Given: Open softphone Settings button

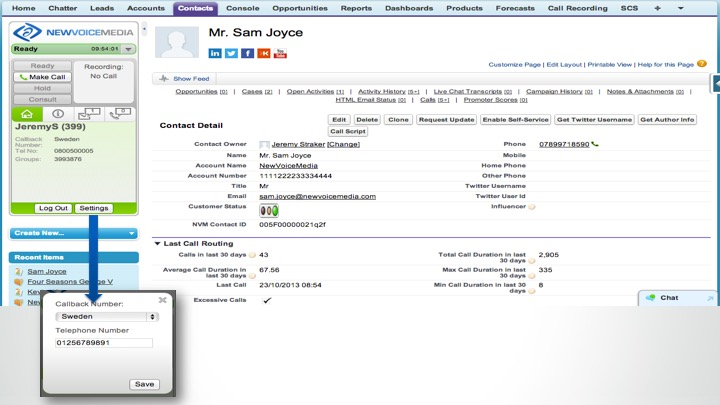Looking at the screenshot, I should (x=94, y=208).
